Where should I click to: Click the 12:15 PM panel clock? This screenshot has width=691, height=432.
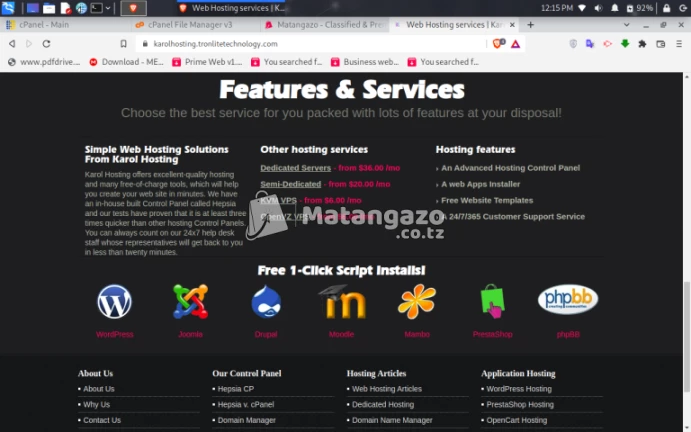point(557,8)
